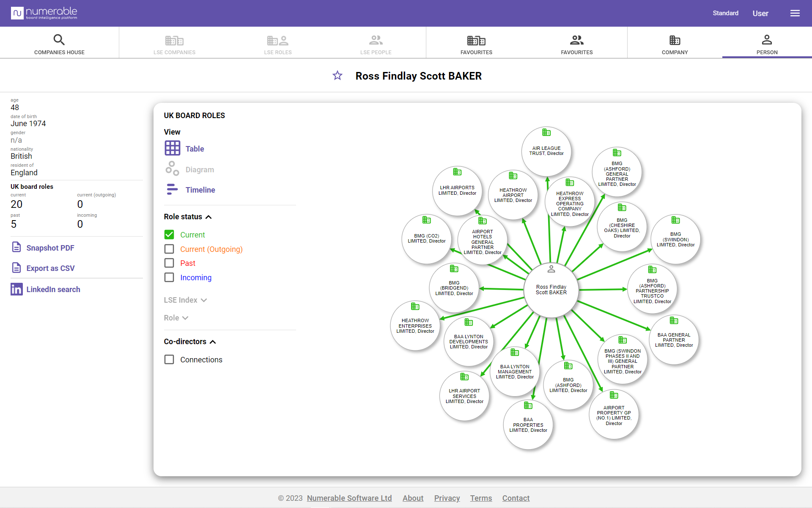Select the BMG (CO2) LIMITED node
The image size is (812, 508).
coord(426,239)
